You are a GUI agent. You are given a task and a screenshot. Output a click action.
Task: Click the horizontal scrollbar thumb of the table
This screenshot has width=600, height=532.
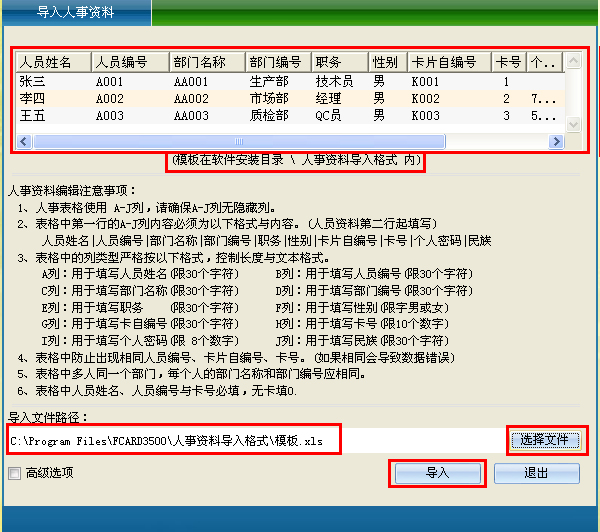point(240,142)
